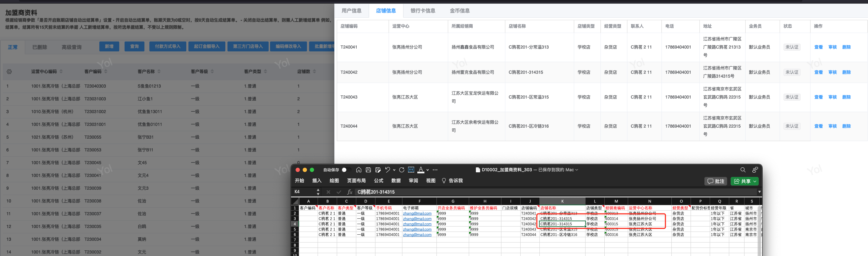Click the Home icon in Excel toolbar
Screen dimensions: 868x256
click(359, 170)
